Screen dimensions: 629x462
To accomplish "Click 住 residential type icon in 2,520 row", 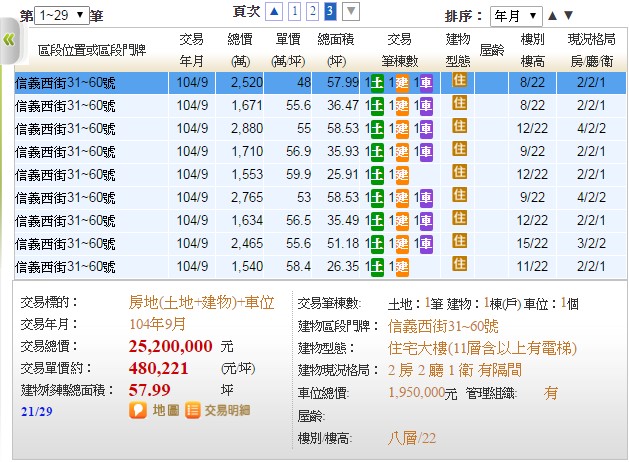I will [x=460, y=80].
